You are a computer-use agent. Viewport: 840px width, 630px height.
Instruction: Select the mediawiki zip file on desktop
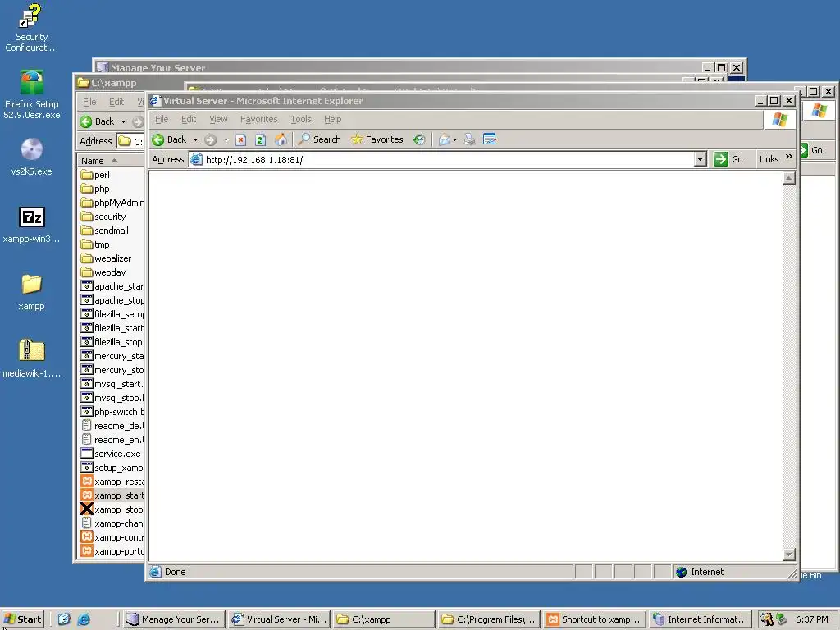[x=32, y=359]
